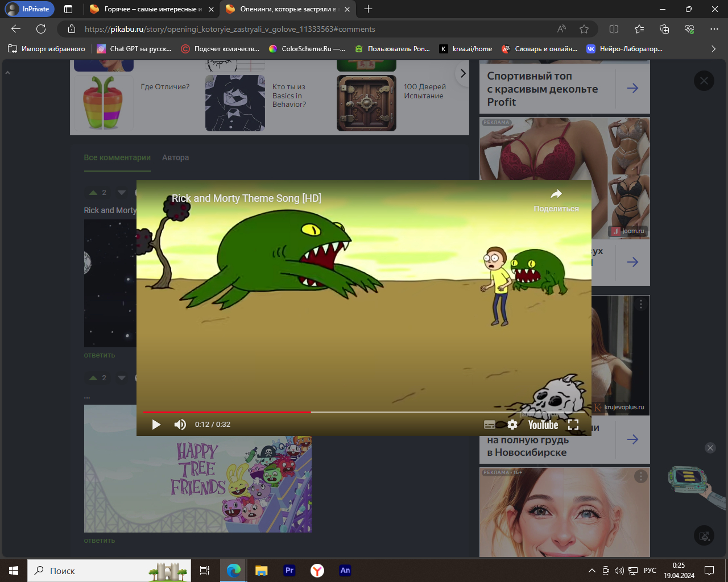This screenshot has width=728, height=582.
Task: Refresh the Pikabu page
Action: (41, 29)
